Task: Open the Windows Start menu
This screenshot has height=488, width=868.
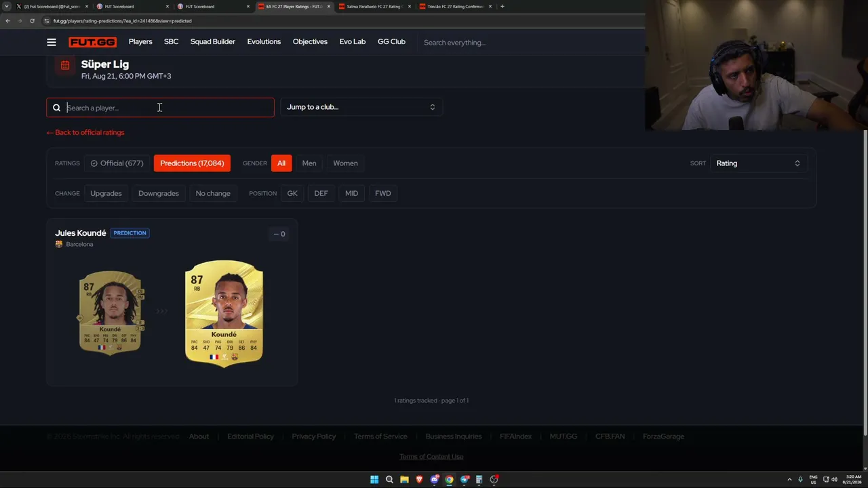Action: tap(374, 480)
